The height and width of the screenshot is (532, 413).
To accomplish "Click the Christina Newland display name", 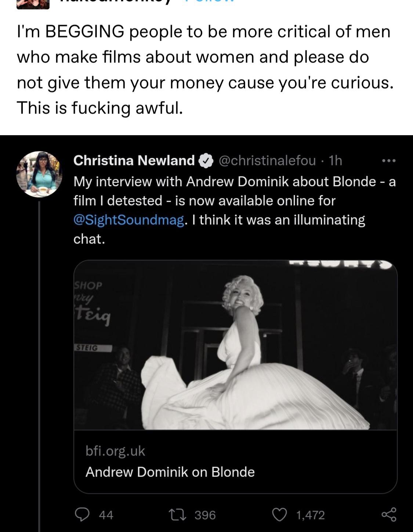I will (134, 161).
